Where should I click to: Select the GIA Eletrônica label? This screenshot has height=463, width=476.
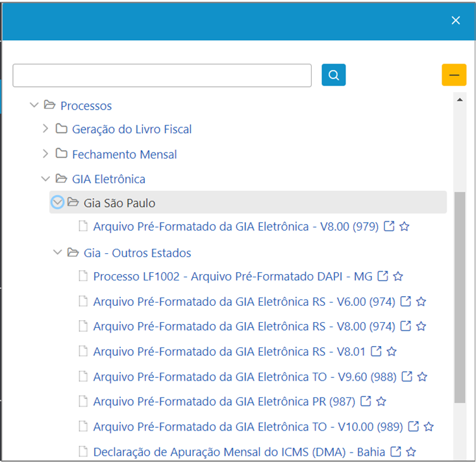pyautogui.click(x=108, y=179)
